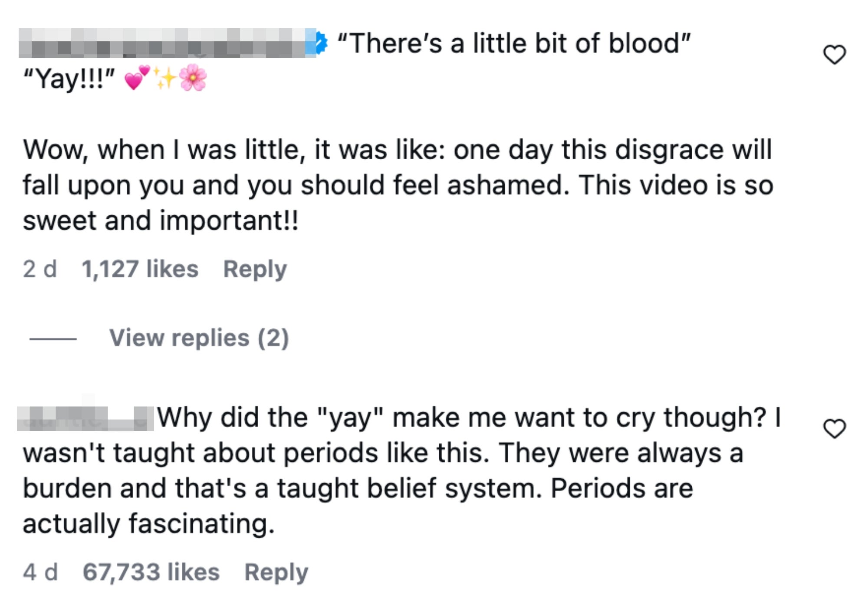Open the first commenter's blurred username profile
Screen dimensions: 868x612
pos(165,43)
